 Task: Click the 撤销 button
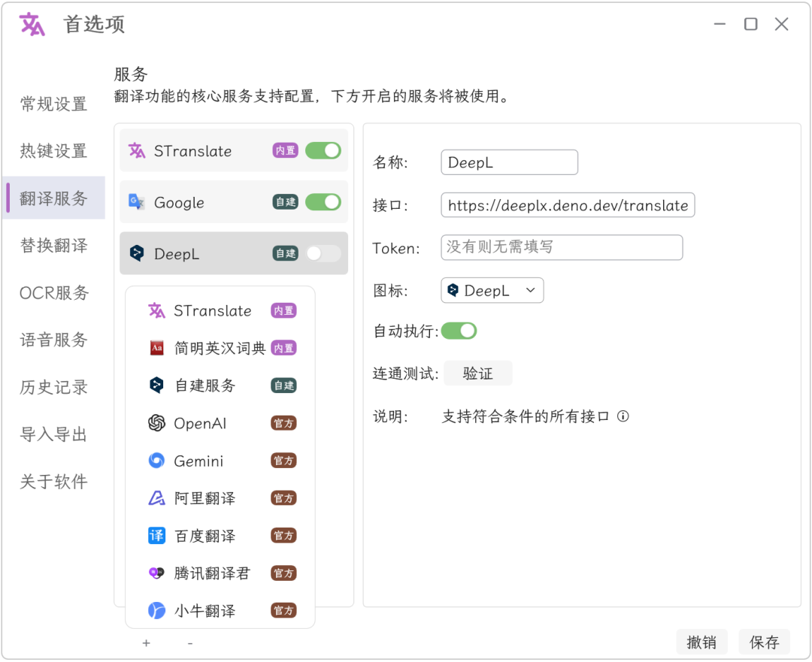pyautogui.click(x=701, y=642)
